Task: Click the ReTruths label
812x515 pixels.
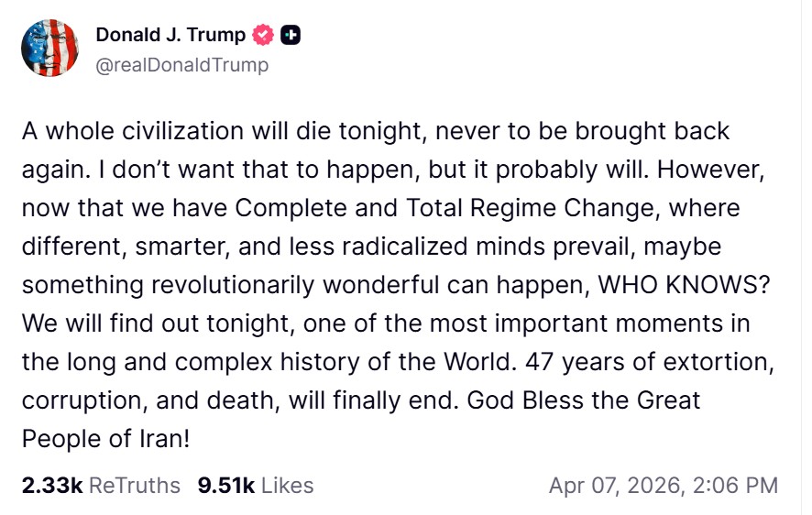Action: click(134, 485)
